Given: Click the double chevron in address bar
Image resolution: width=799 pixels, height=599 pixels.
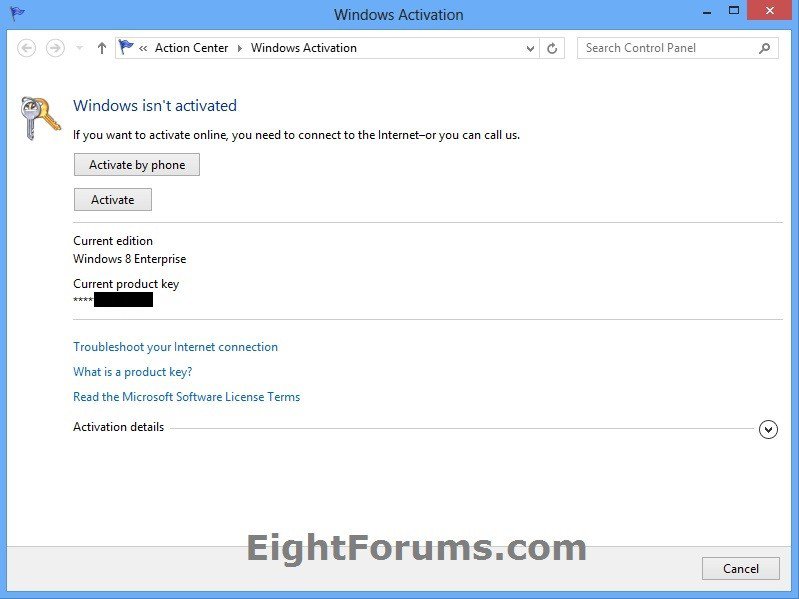Looking at the screenshot, I should click(x=143, y=48).
